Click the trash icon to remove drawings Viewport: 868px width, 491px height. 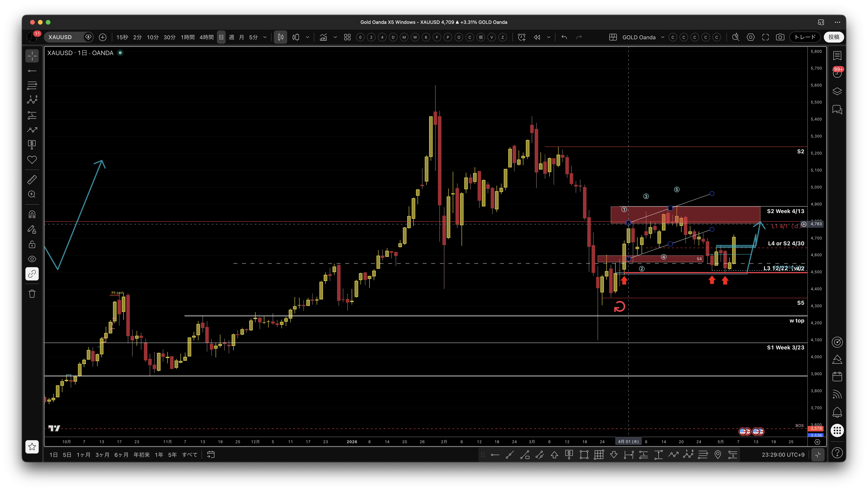pos(32,294)
